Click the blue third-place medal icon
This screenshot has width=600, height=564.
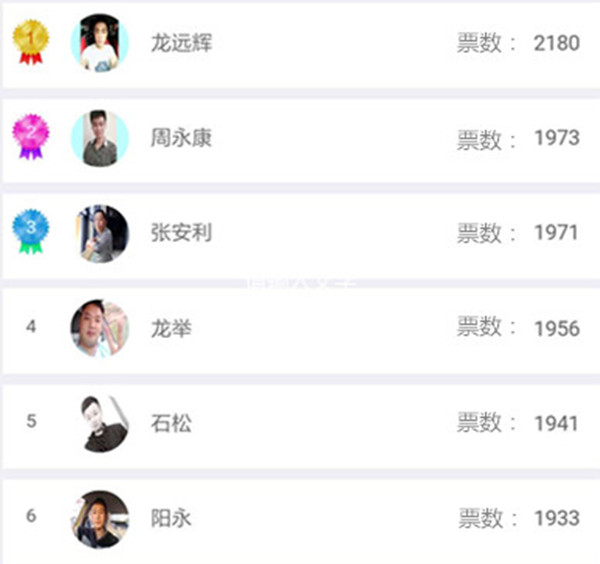click(x=30, y=231)
